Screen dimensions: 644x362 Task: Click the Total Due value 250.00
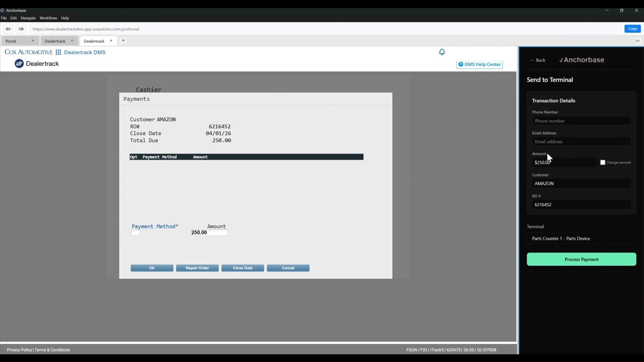click(221, 140)
